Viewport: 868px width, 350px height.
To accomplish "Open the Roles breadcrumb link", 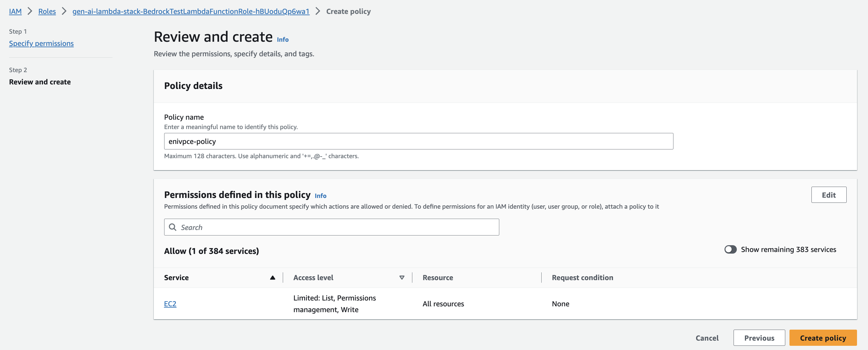I will click(47, 11).
